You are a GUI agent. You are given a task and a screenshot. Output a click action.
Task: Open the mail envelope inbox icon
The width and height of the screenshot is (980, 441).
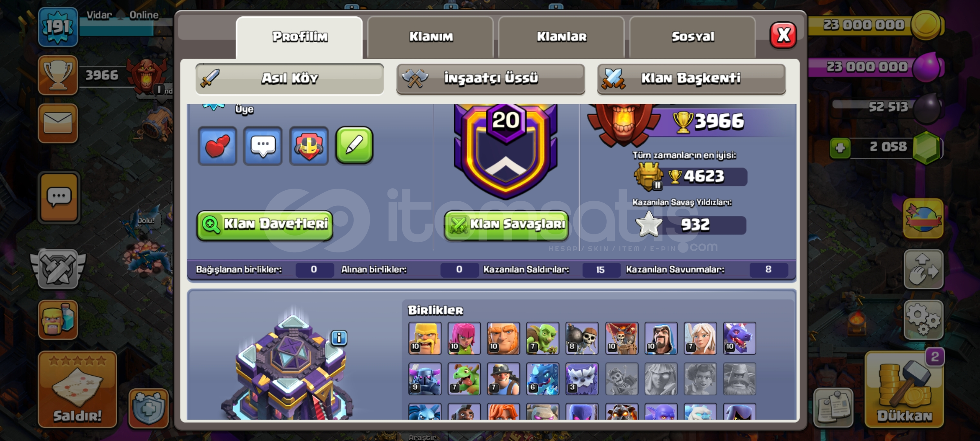pyautogui.click(x=58, y=123)
